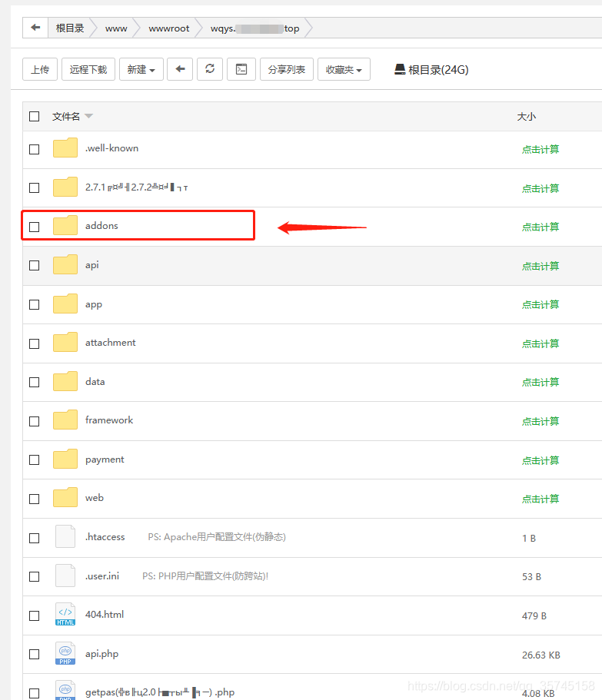Calculate size for web folder
602x700 pixels.
coord(540,499)
